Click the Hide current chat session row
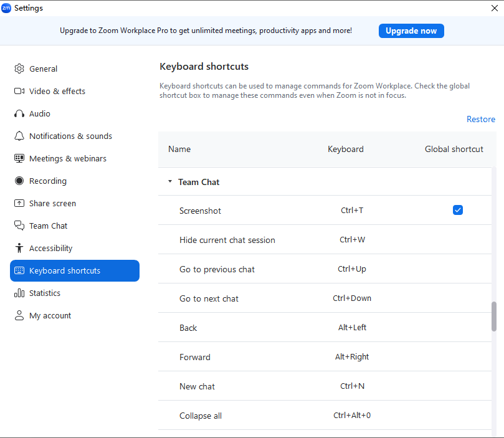This screenshot has width=504, height=438. 325,240
